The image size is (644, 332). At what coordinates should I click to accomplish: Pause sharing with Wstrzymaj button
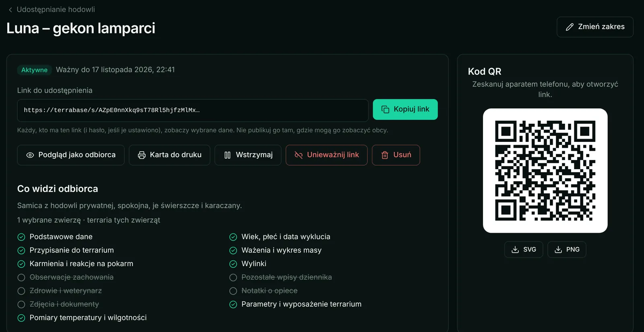[x=248, y=155]
